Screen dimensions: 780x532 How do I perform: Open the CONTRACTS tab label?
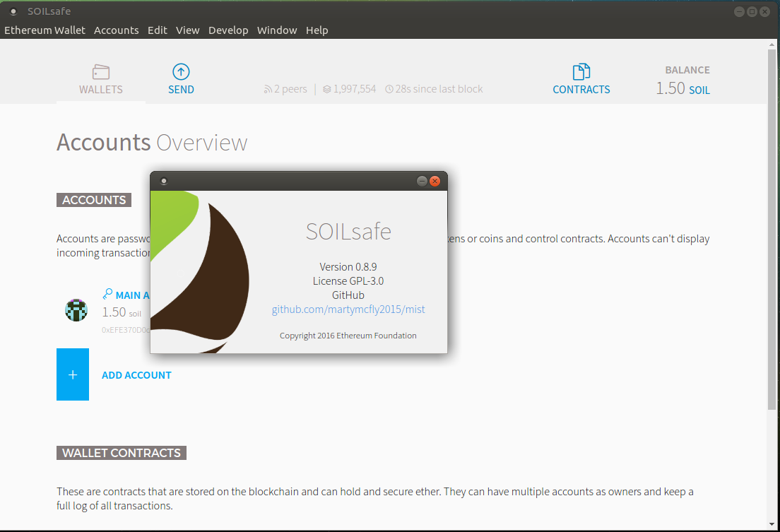point(581,90)
